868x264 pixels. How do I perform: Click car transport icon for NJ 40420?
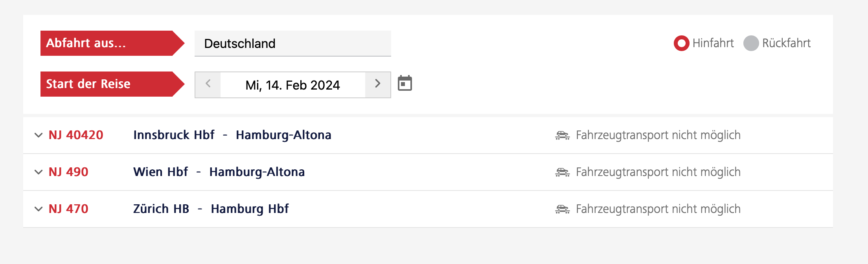pyautogui.click(x=562, y=135)
